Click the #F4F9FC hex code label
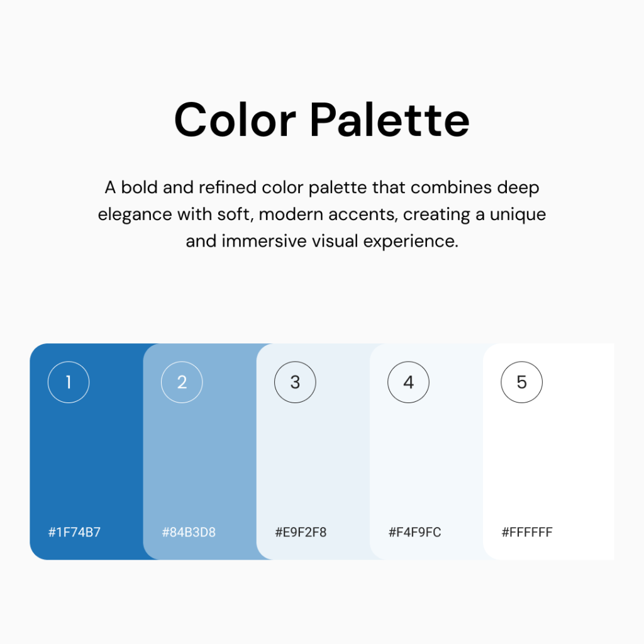Viewport: 644px width, 644px height. [415, 532]
